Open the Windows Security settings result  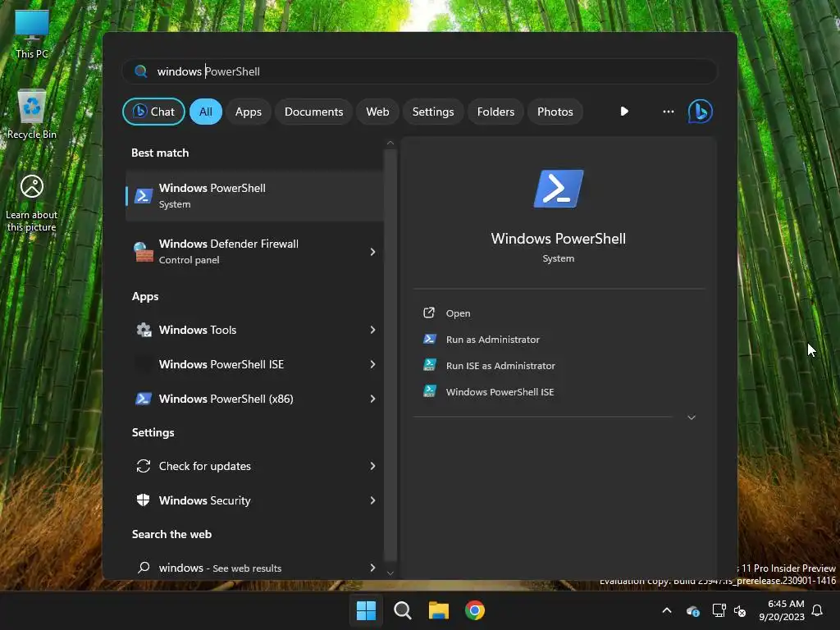click(255, 500)
